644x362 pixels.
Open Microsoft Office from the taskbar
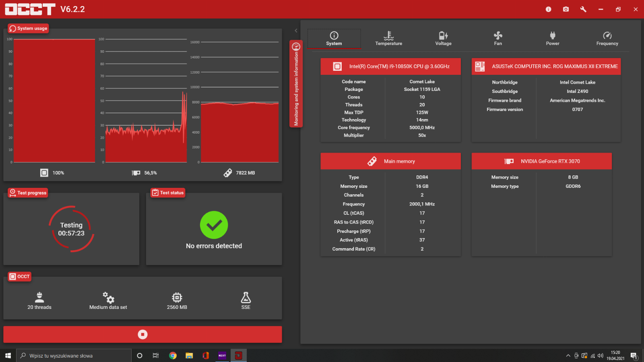[206, 356]
